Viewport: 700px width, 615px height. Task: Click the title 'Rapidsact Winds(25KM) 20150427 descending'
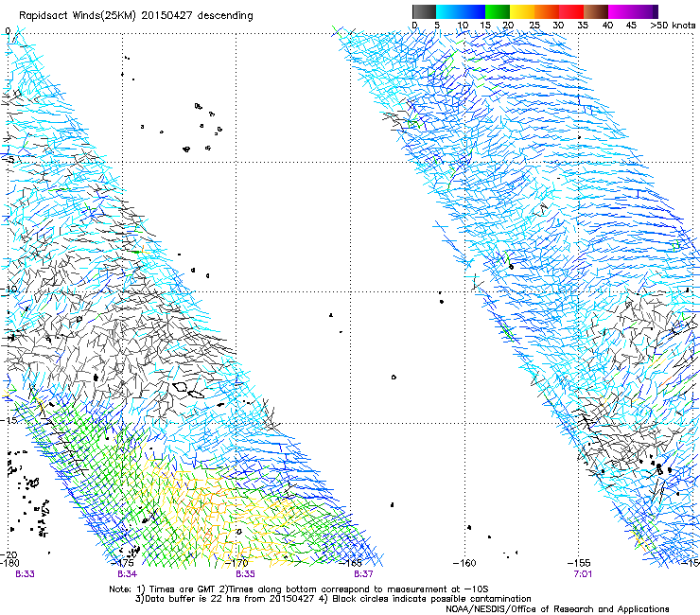click(x=135, y=16)
